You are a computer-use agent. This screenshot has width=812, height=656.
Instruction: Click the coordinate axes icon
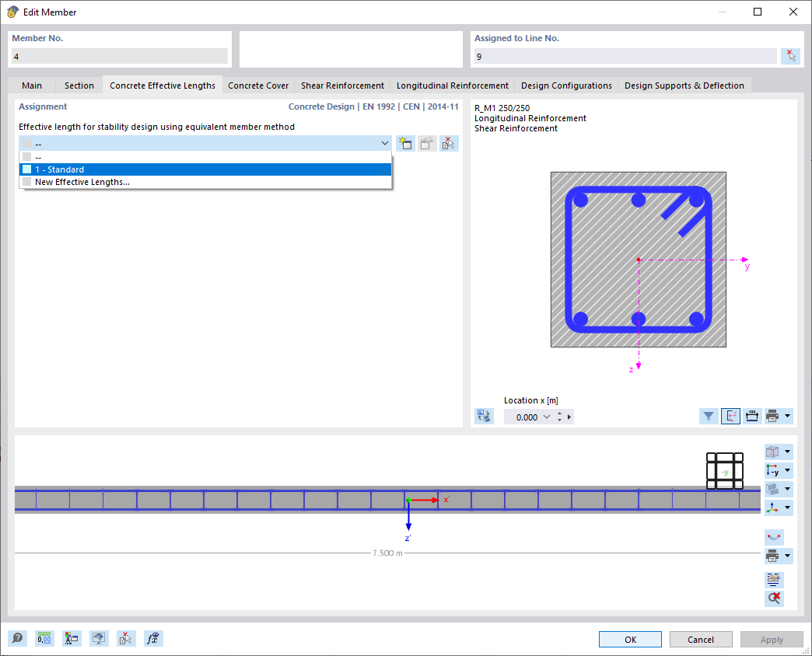[x=772, y=508]
